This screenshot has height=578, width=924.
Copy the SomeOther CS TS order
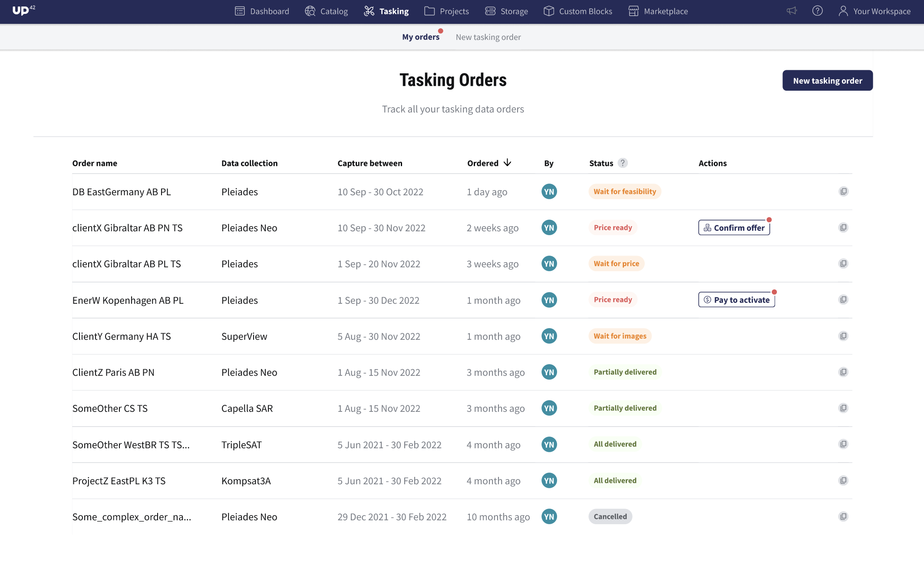(x=843, y=408)
